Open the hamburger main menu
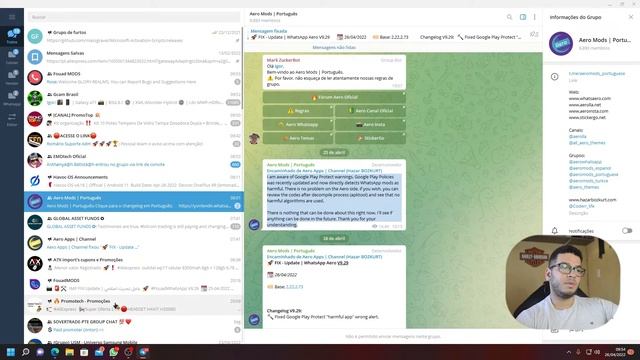The width and height of the screenshot is (640, 360). pyautogui.click(x=12, y=17)
